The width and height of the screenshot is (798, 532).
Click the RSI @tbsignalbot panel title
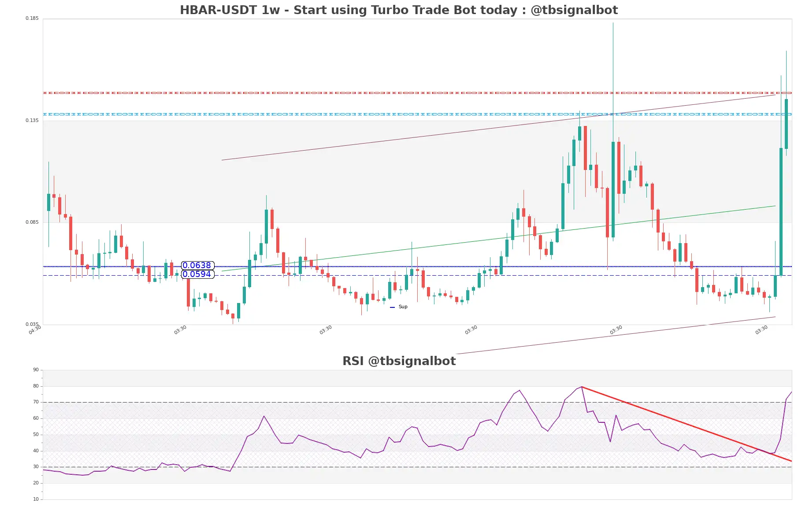coord(399,361)
